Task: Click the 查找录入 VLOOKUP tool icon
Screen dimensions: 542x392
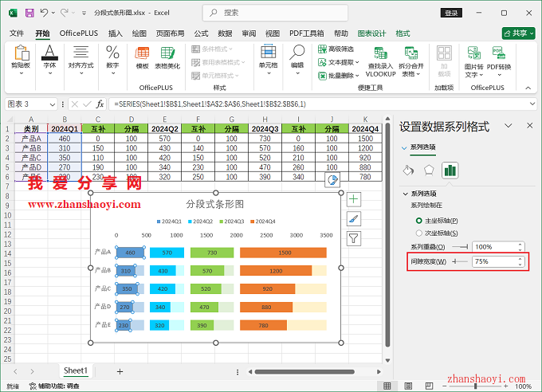Action: pos(380,60)
